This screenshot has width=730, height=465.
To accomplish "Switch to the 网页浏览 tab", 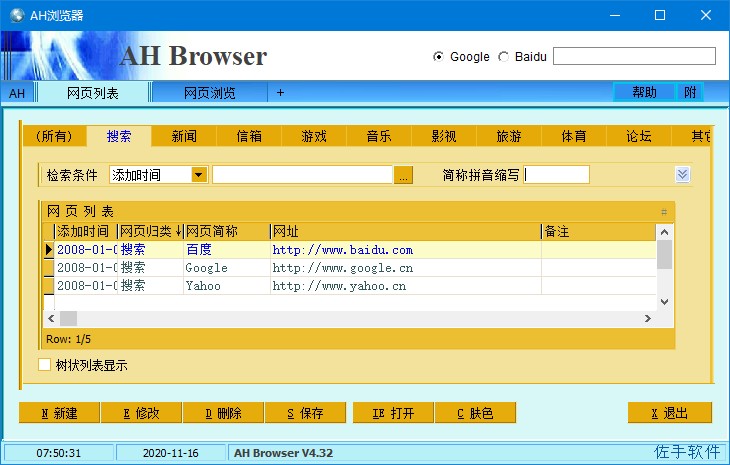I will [210, 93].
